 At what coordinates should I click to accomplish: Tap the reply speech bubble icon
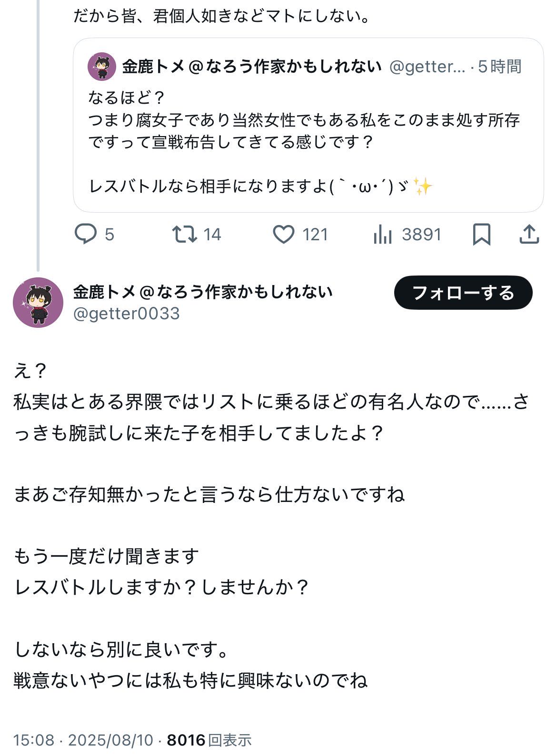pyautogui.click(x=86, y=235)
